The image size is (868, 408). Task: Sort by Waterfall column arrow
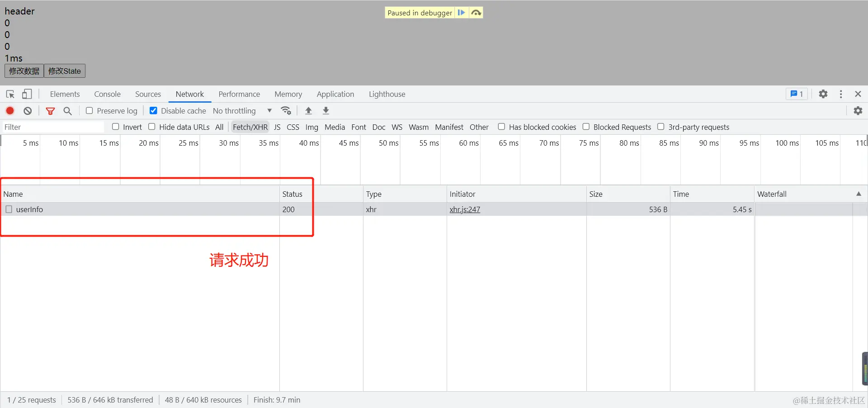859,194
